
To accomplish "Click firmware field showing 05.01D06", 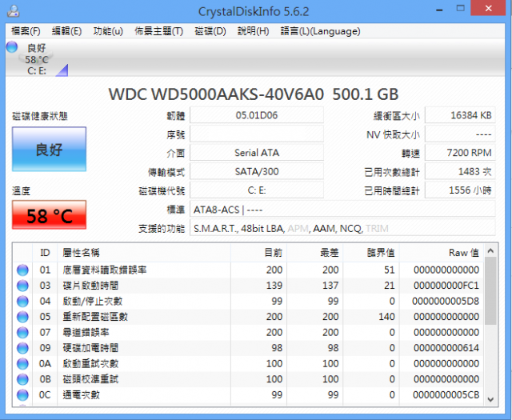I will pos(257,115).
